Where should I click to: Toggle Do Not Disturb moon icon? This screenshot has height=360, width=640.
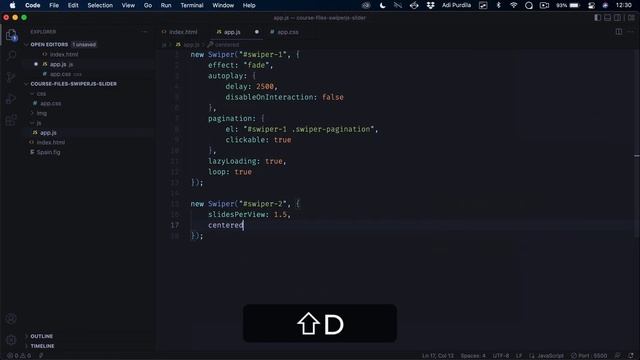tap(382, 5)
